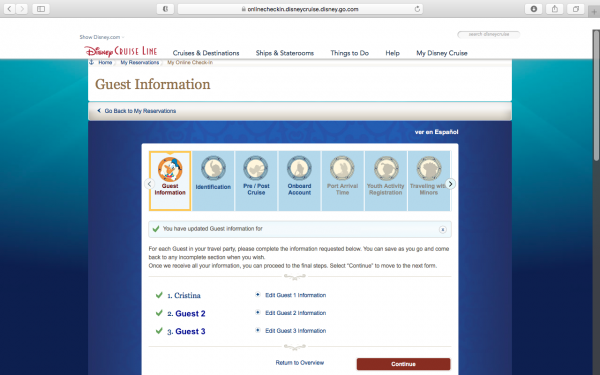Show all tabs with the tab overview icon
600x375 pixels.
576,9
